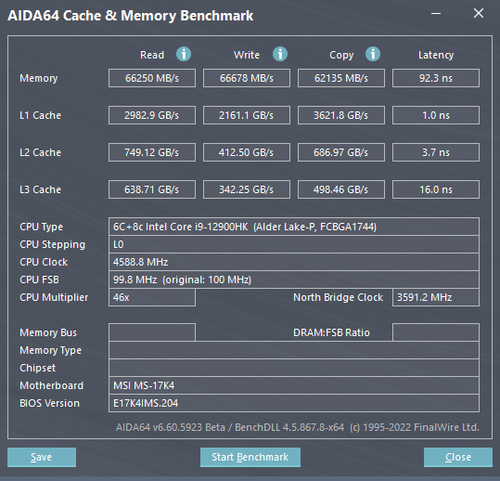Start Benchmark button
The image size is (500, 481).
point(250,457)
